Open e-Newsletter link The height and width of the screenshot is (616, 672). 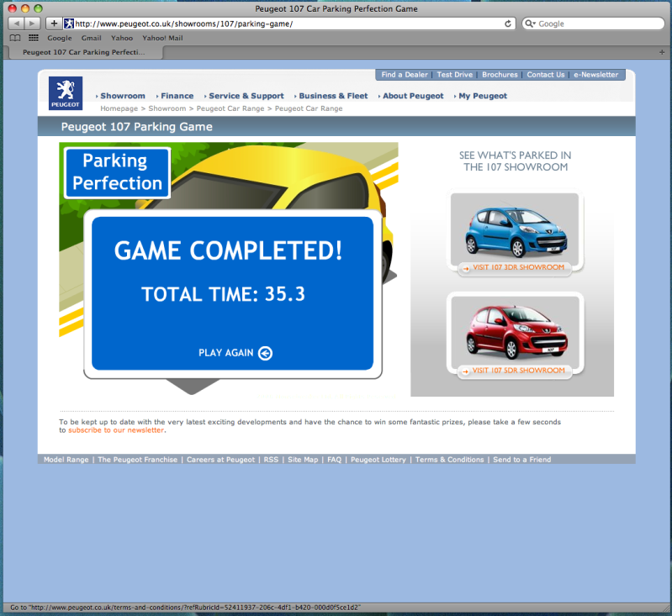click(x=595, y=75)
